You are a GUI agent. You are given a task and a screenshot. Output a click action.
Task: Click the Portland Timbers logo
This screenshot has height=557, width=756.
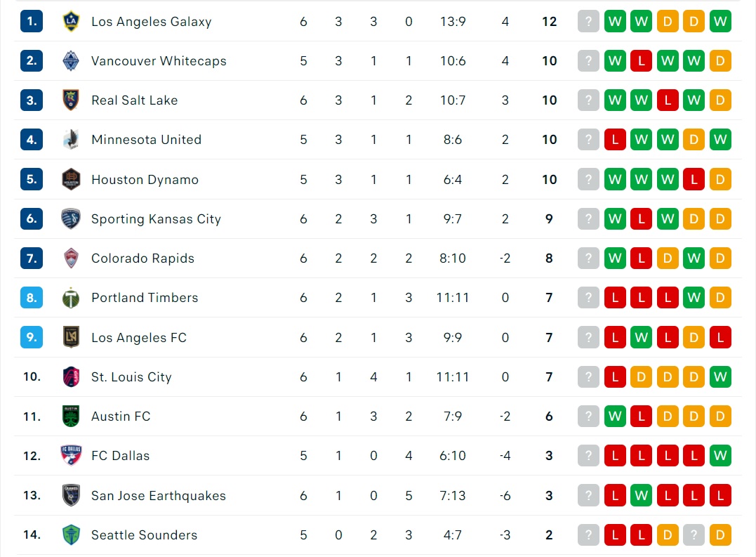71,298
